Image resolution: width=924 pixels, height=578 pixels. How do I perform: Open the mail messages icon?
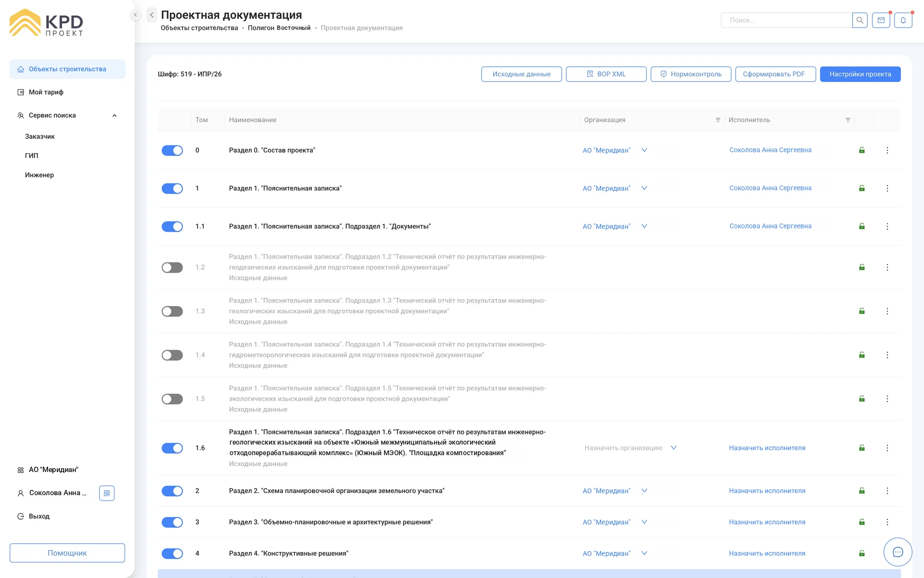tap(881, 20)
